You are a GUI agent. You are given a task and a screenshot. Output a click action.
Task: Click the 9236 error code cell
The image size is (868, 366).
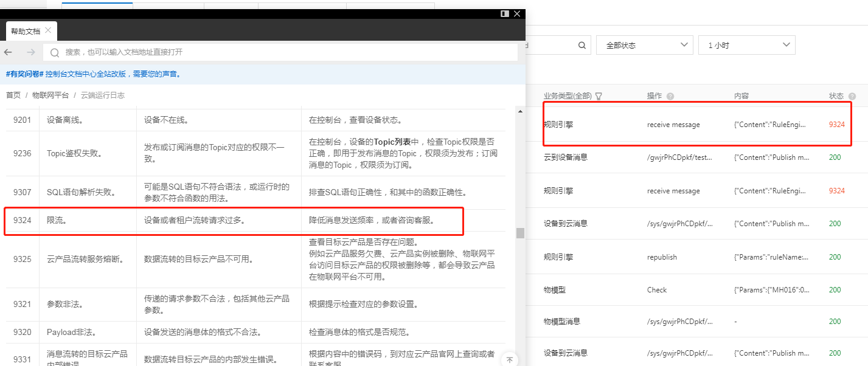click(22, 153)
